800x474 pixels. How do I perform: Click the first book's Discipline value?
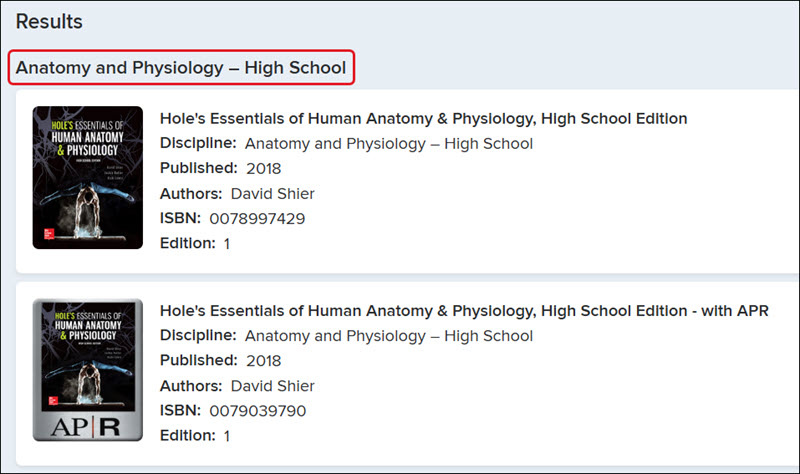click(x=389, y=143)
